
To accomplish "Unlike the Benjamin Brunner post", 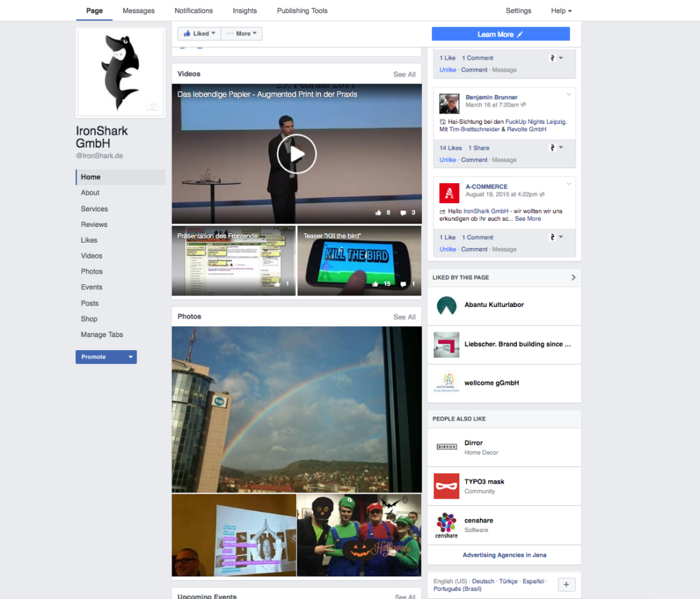I will coord(447,160).
